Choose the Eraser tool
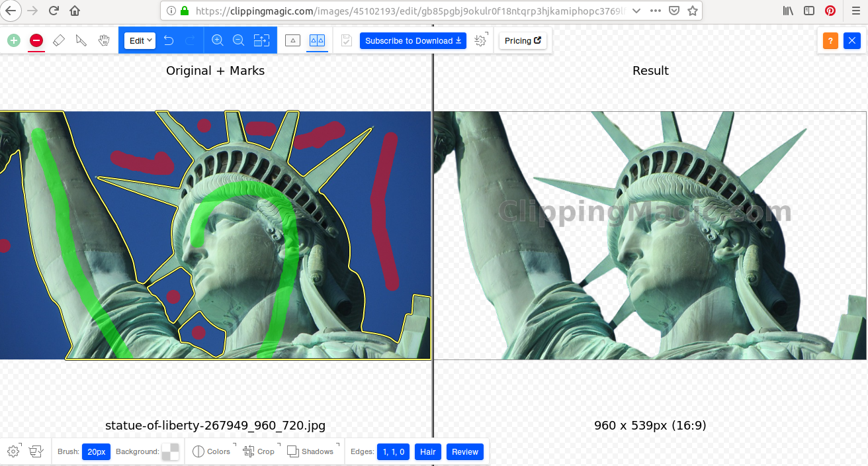This screenshot has height=466, width=868. (x=59, y=40)
